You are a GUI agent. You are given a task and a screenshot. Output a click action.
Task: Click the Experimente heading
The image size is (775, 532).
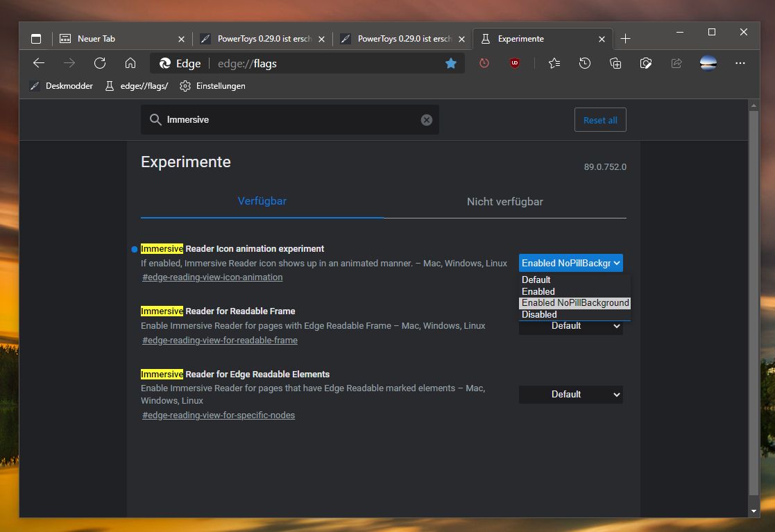click(186, 162)
